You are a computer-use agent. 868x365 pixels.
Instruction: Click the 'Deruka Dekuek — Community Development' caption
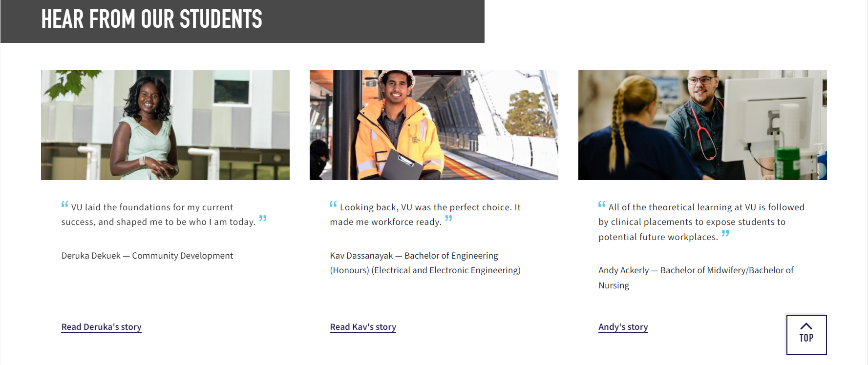coord(147,256)
